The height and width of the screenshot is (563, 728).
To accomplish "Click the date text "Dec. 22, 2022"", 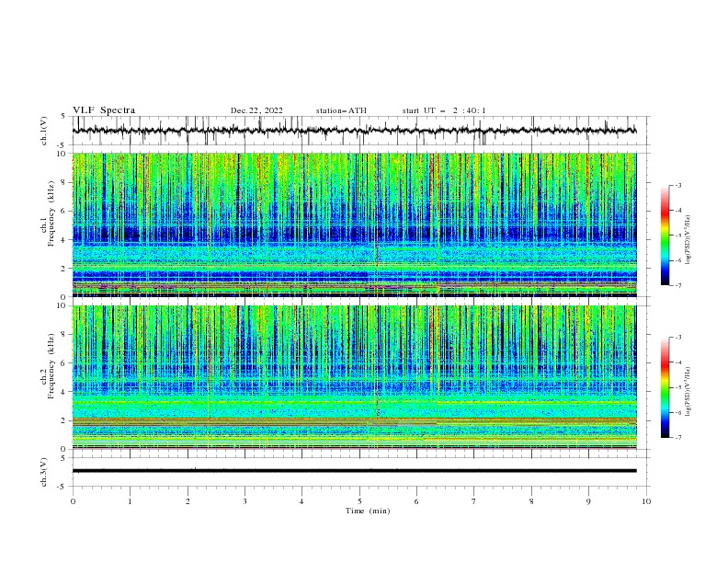I will coord(256,110).
